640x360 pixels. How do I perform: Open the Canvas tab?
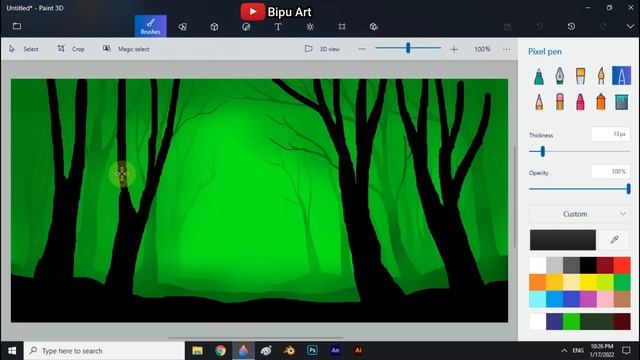point(342,27)
